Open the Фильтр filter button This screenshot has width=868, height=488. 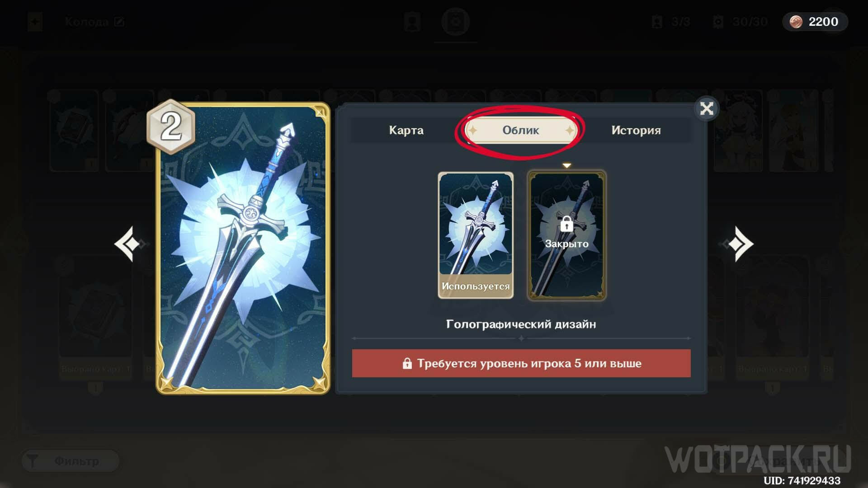tap(71, 461)
